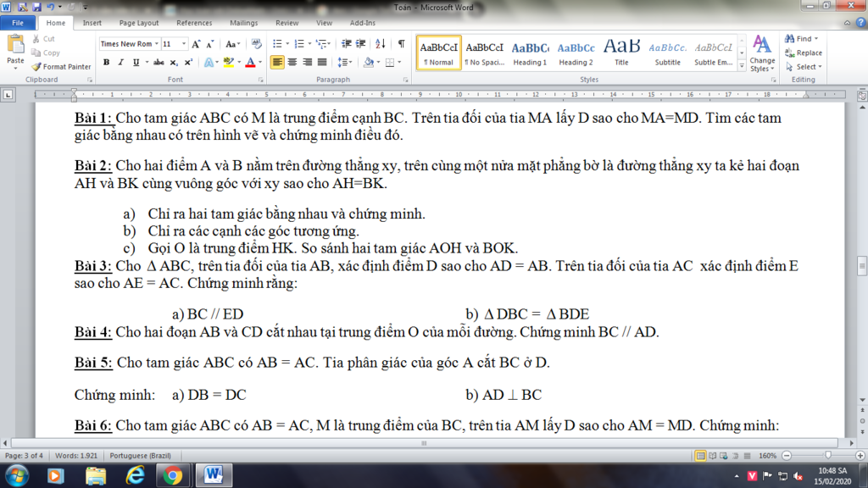Switch to Mailings tab
Viewport: 868px width, 488px height.
click(x=243, y=23)
